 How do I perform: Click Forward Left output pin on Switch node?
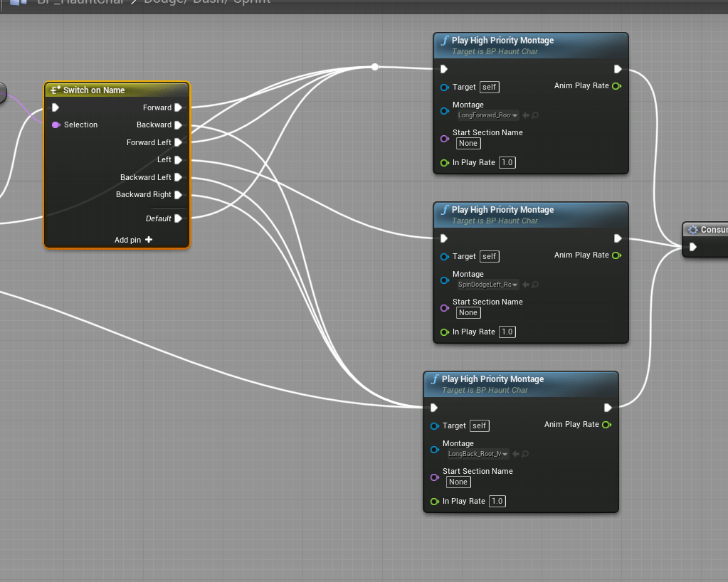[178, 142]
